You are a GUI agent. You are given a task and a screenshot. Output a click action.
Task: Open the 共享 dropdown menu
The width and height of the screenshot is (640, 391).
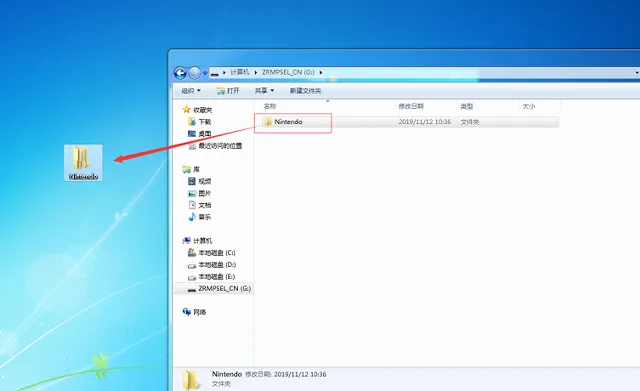coord(264,91)
